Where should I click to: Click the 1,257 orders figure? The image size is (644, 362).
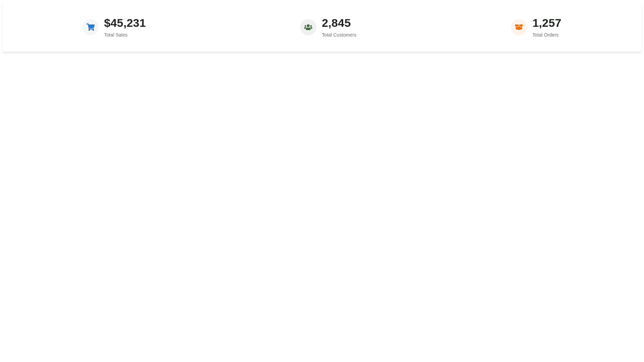[x=547, y=23]
